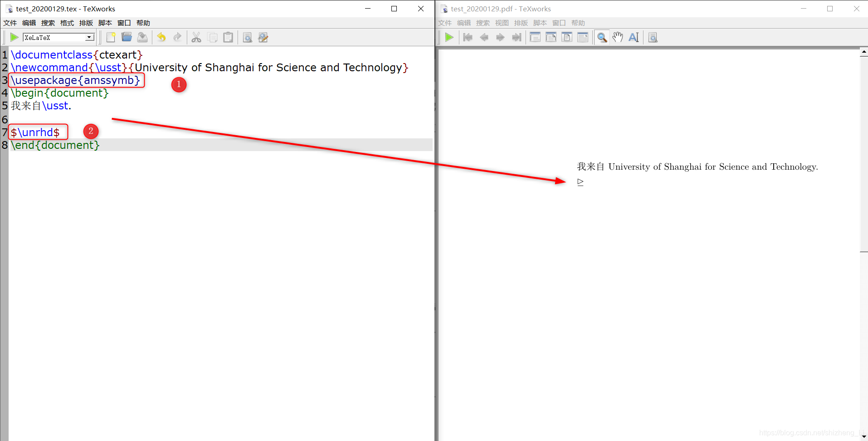Click rendered University of Shanghai text in PDF
Viewport: 868px width, 441px height.
(713, 167)
